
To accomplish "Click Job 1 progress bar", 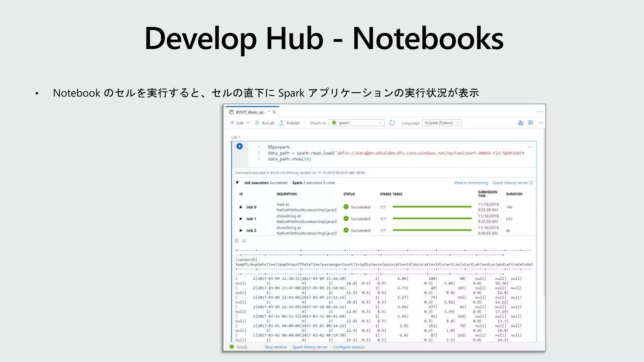I will click(x=432, y=218).
